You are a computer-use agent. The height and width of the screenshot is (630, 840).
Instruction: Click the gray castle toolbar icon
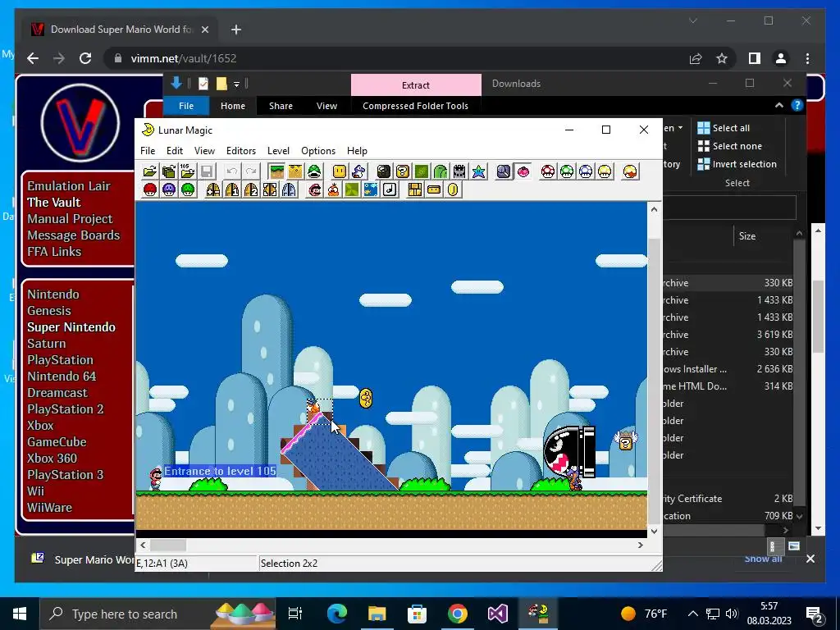[x=459, y=171]
